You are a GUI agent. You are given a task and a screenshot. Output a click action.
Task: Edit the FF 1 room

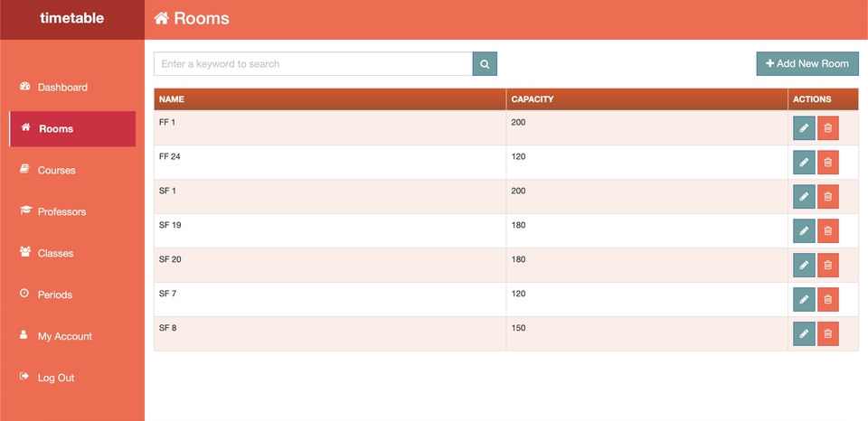coord(804,127)
